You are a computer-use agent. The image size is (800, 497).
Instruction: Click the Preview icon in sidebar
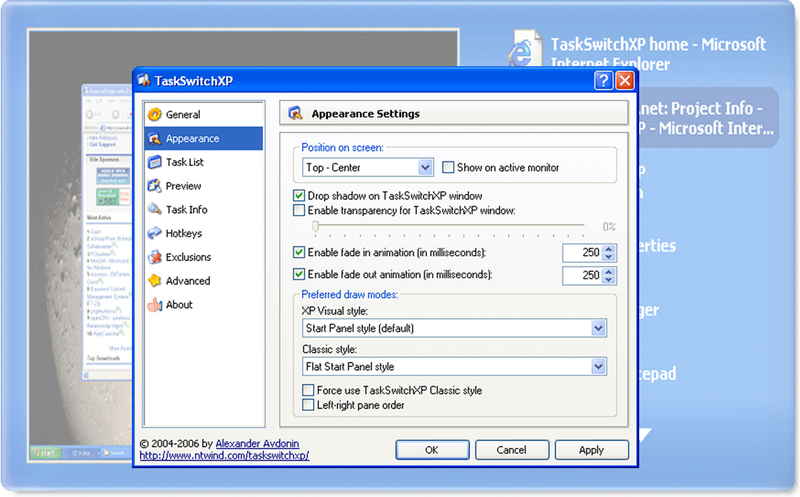155,186
